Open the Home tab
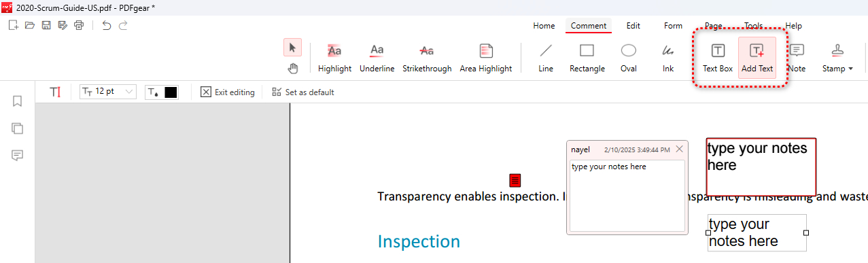 [x=544, y=26]
